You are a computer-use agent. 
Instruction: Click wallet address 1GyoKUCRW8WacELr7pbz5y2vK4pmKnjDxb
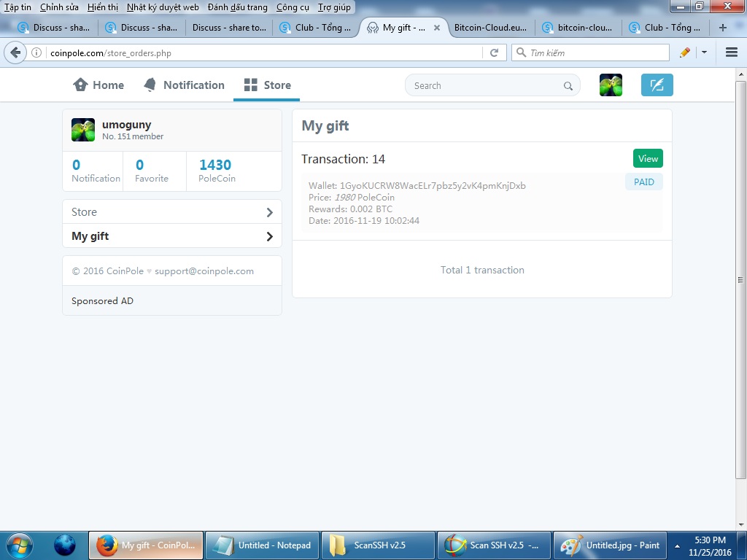(433, 186)
